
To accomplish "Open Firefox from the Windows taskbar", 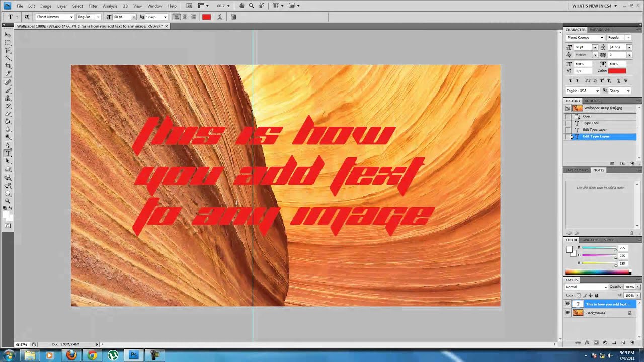I will (71, 355).
